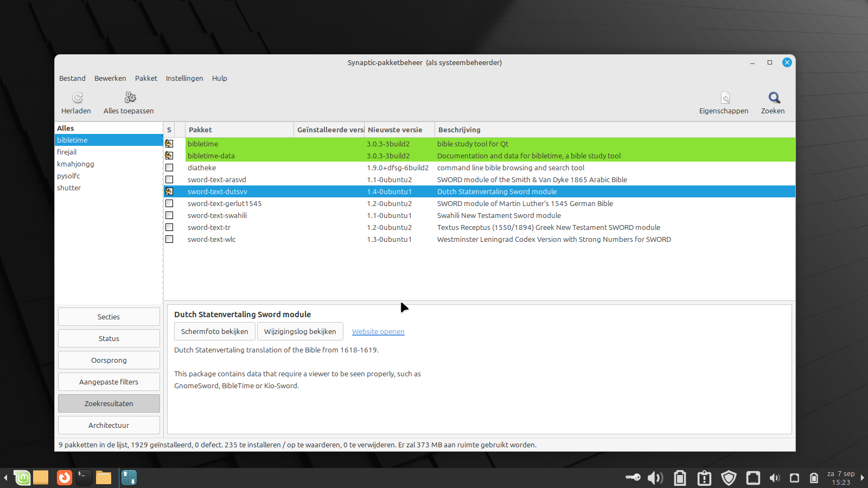Select bibletime in the search list

(x=108, y=140)
